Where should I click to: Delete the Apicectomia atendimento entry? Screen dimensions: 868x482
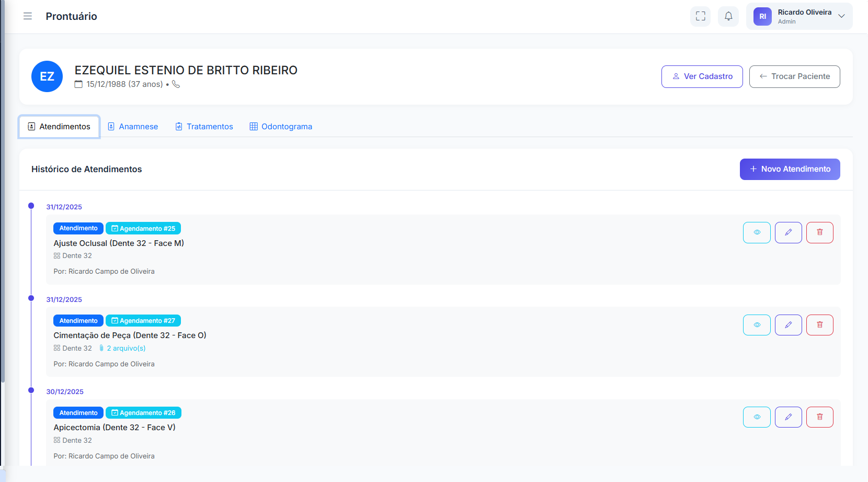(819, 417)
